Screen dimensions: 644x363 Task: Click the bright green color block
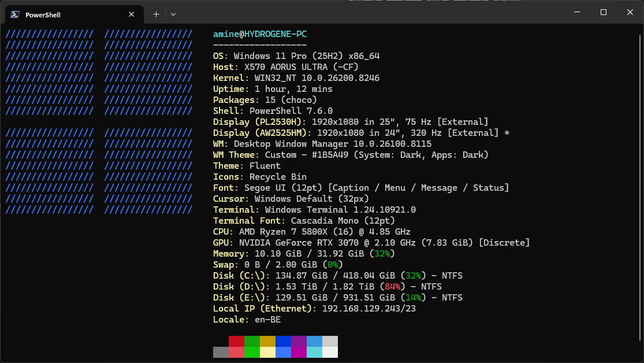pos(252,353)
